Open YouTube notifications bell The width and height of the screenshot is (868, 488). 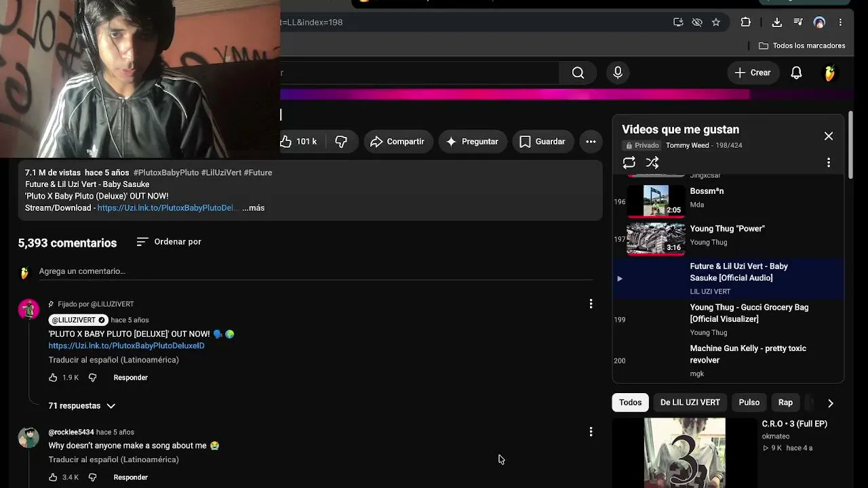796,73
